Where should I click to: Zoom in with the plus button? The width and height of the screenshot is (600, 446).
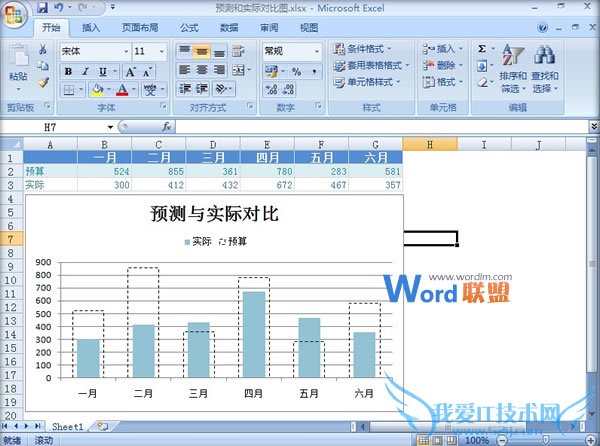[591, 440]
